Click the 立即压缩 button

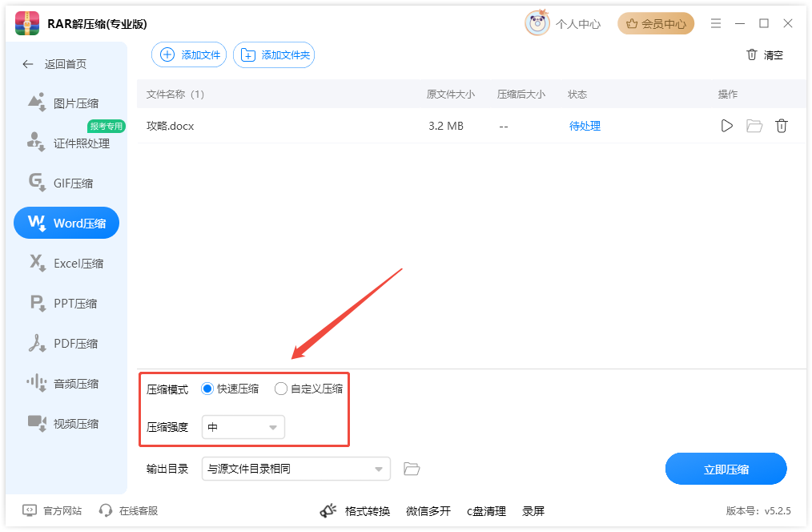tap(726, 469)
